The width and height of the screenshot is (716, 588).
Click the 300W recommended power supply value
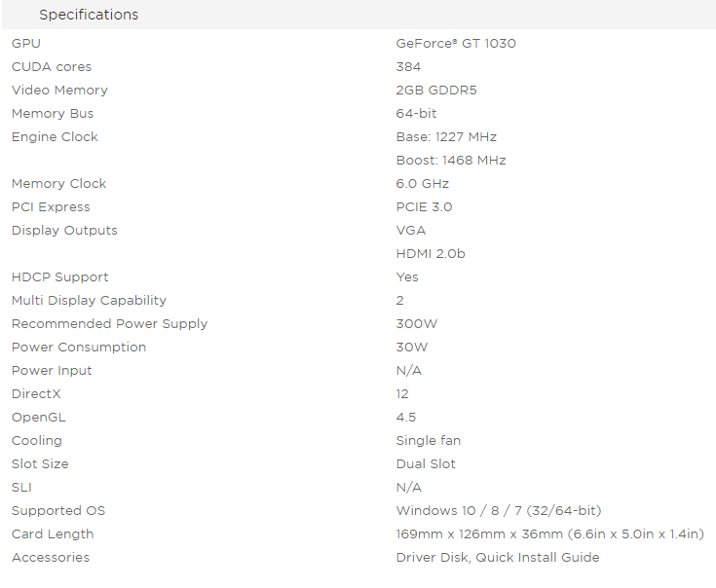(417, 323)
